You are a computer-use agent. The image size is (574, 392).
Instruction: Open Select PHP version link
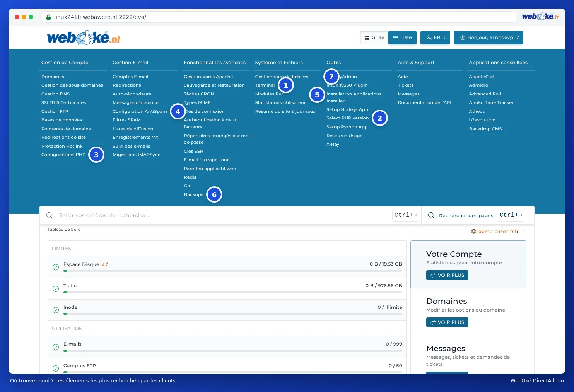[347, 118]
